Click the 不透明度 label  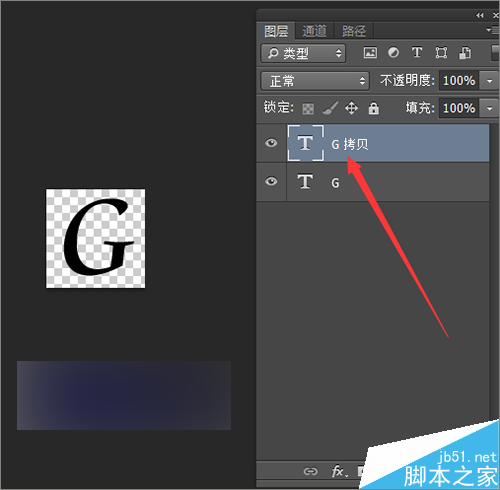[x=407, y=80]
